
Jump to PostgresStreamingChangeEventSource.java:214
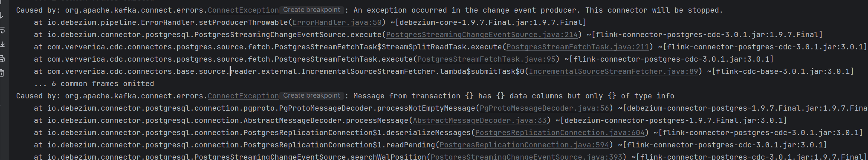pos(482,35)
